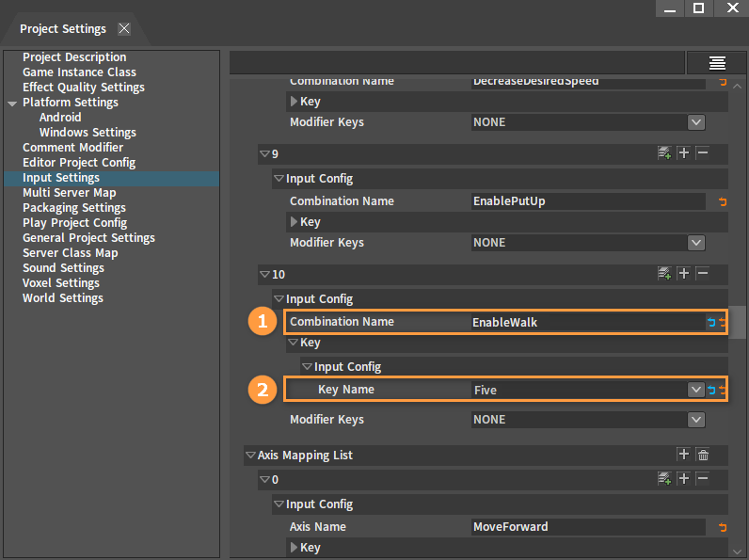Select World Settings category
The image size is (749, 560).
[x=63, y=298]
